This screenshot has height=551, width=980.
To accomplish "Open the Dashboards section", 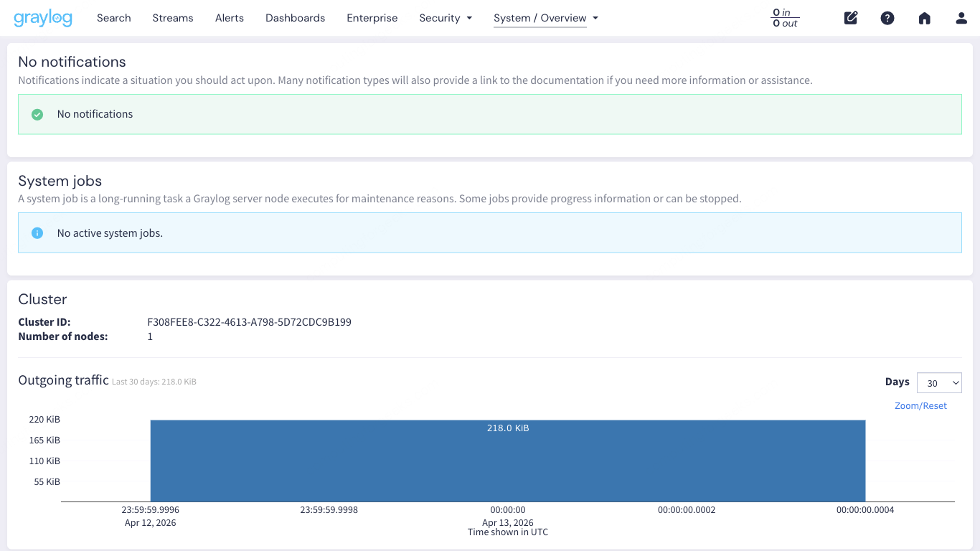I will point(295,18).
